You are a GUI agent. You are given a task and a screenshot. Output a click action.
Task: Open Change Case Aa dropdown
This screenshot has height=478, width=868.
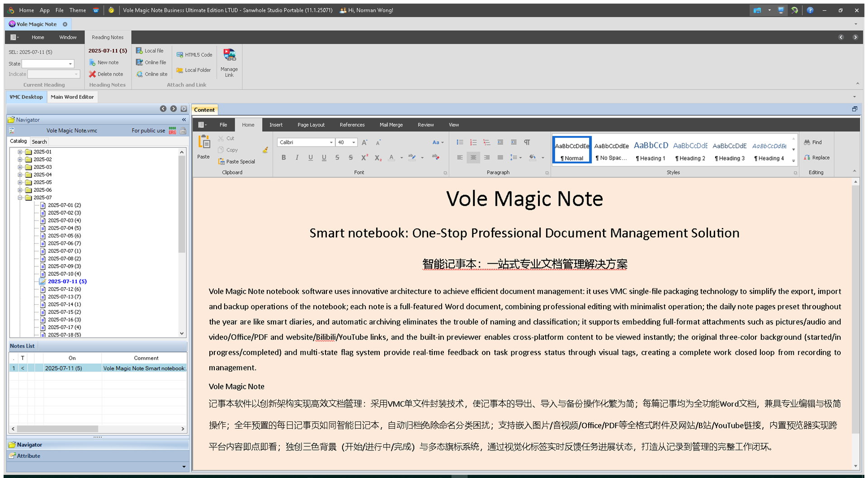point(438,142)
